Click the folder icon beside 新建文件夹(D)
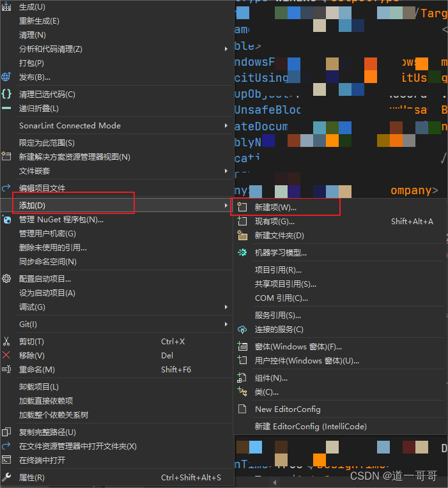Image resolution: width=448 pixels, height=488 pixels. point(242,235)
